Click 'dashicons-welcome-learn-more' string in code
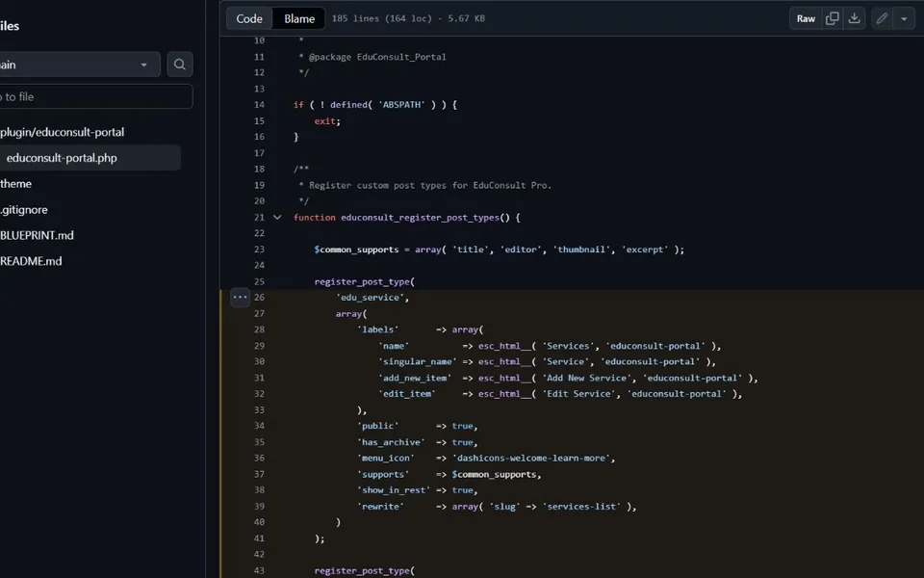The image size is (924, 578). click(533, 458)
